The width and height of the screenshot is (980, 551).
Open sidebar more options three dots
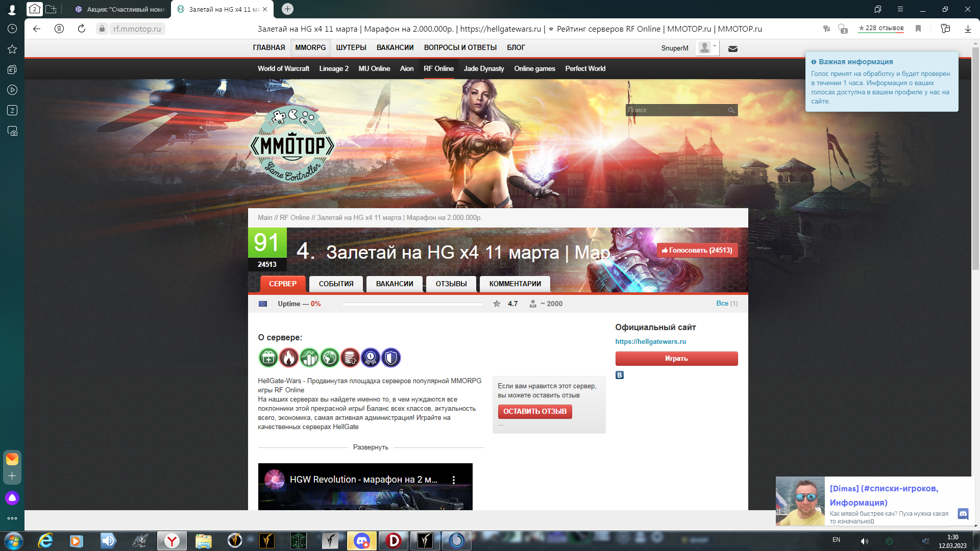[x=12, y=518]
